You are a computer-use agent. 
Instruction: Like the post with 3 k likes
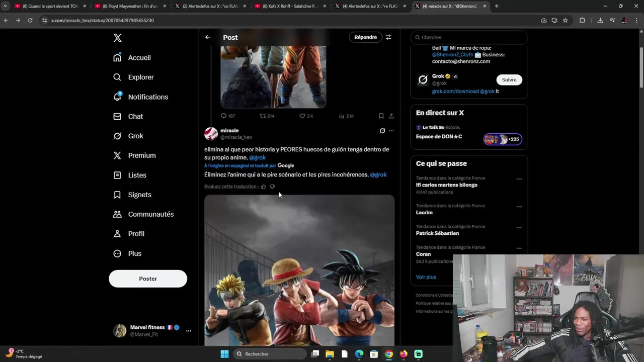pos(302,116)
